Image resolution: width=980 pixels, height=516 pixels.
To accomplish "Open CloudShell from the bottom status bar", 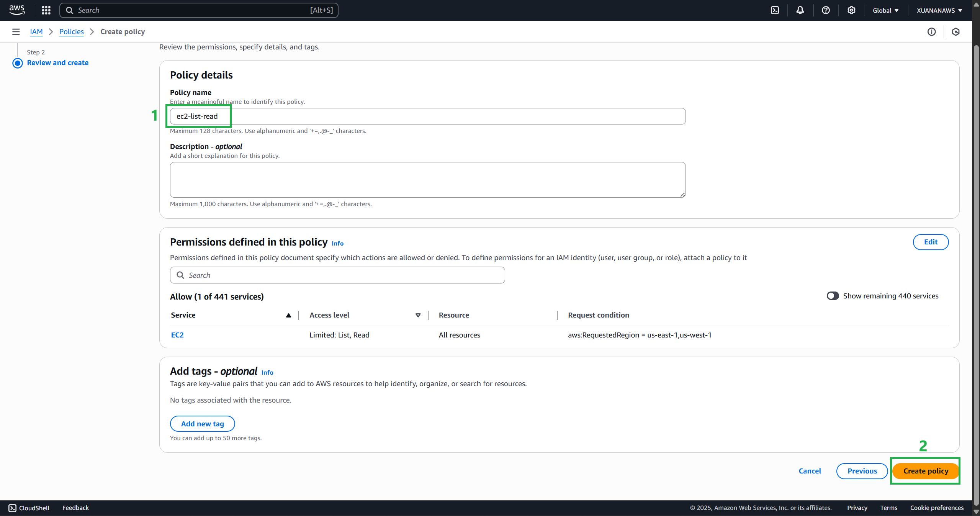I will point(29,508).
